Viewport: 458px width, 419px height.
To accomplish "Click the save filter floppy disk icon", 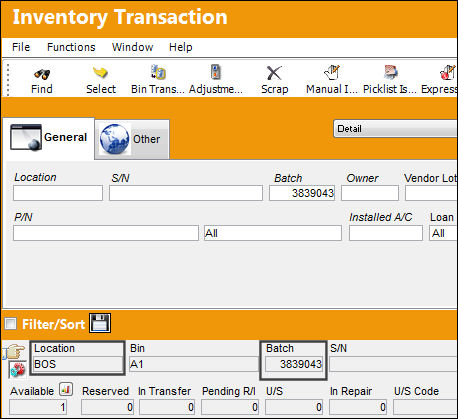I will [100, 323].
